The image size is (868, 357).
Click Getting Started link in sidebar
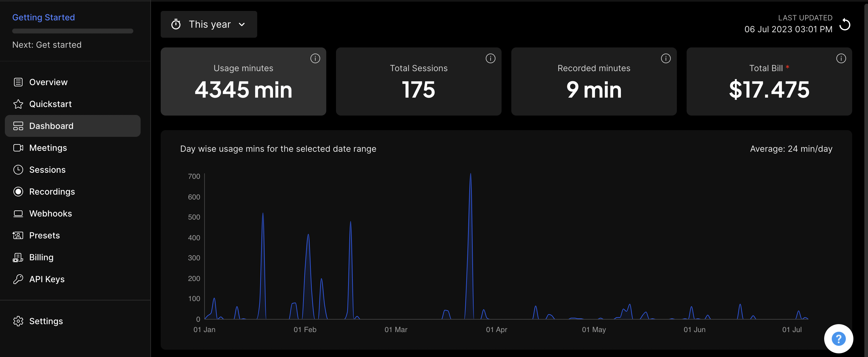(43, 17)
